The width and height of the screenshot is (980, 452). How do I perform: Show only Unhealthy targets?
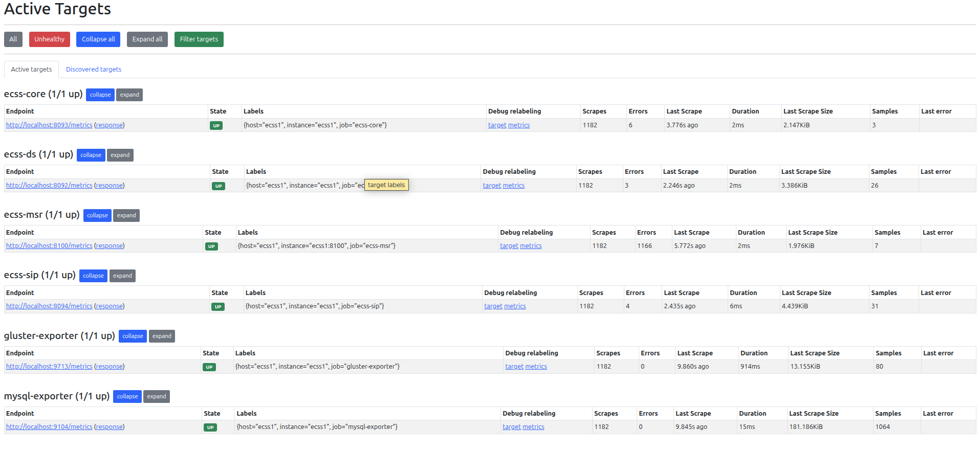coord(49,39)
